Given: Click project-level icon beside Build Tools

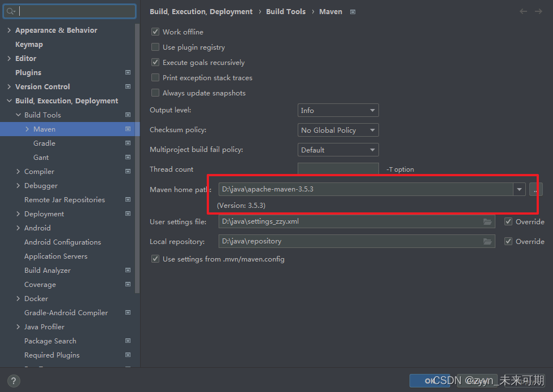Looking at the screenshot, I should pos(128,115).
